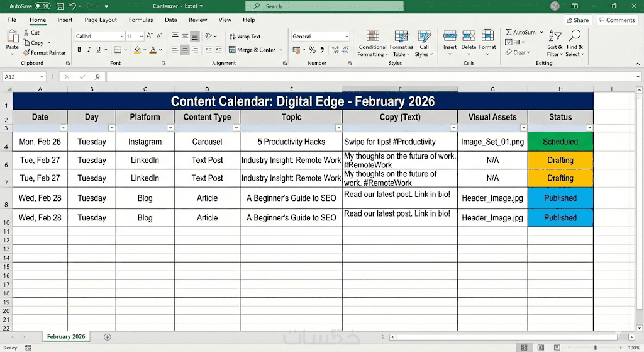This screenshot has height=352, width=644.
Task: Click the Undo arrow icon
Action: point(72,6)
